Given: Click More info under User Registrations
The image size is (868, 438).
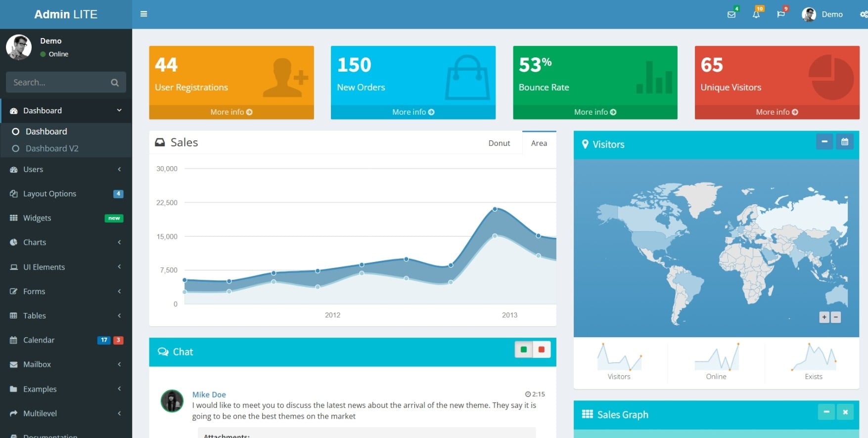Looking at the screenshot, I should tap(231, 112).
